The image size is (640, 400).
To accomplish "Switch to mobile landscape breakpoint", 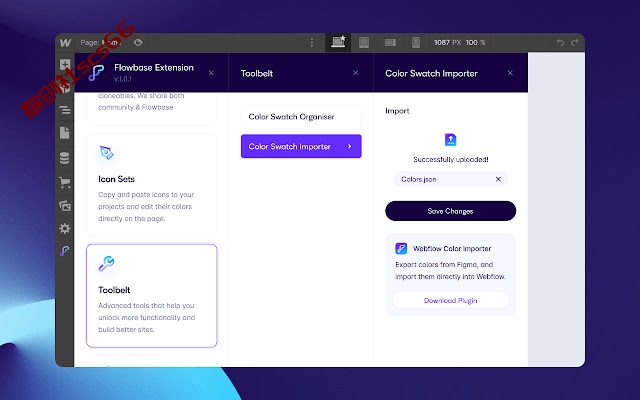I will pos(390,42).
